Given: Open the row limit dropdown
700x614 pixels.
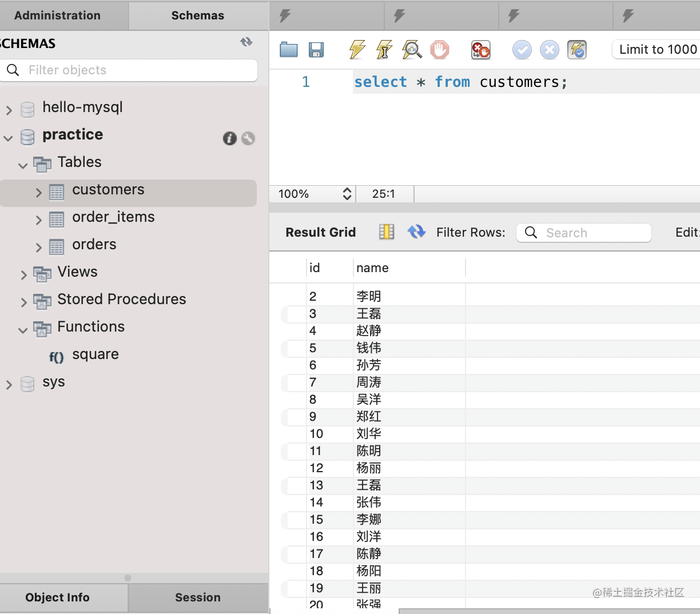Looking at the screenshot, I should pyautogui.click(x=658, y=50).
